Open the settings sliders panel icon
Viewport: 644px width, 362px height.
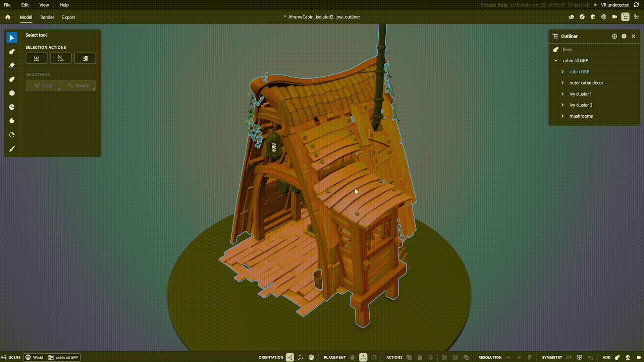(636, 17)
